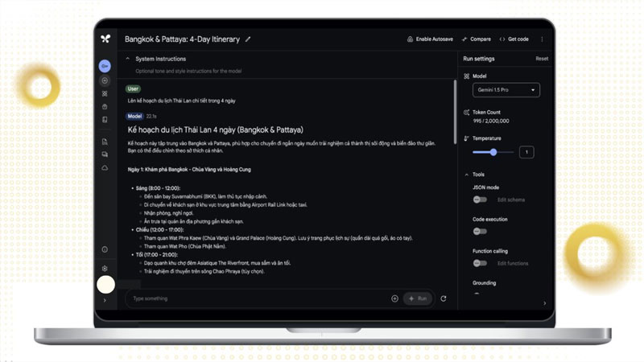Click the info circle icon in sidebar
Image resolution: width=644 pixels, height=362 pixels.
click(105, 249)
